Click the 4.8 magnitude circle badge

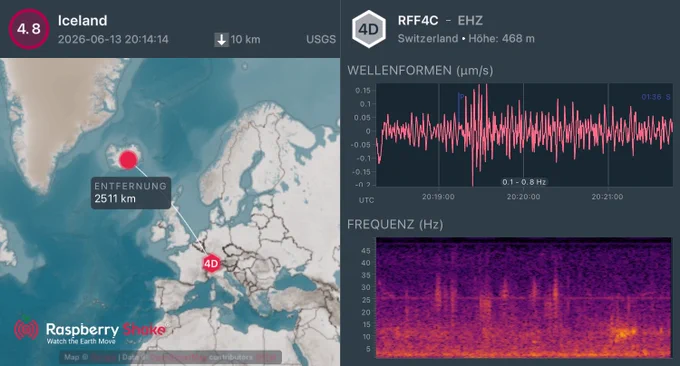pos(29,29)
